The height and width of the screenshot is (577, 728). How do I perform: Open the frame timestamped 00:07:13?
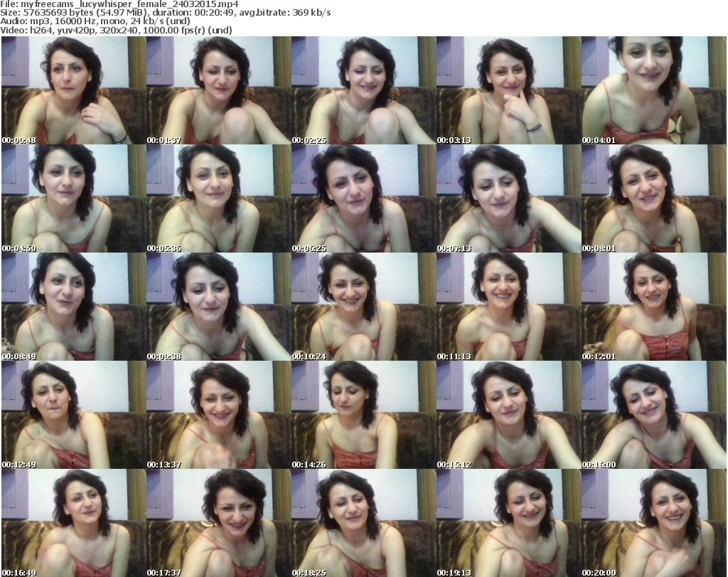(509, 198)
